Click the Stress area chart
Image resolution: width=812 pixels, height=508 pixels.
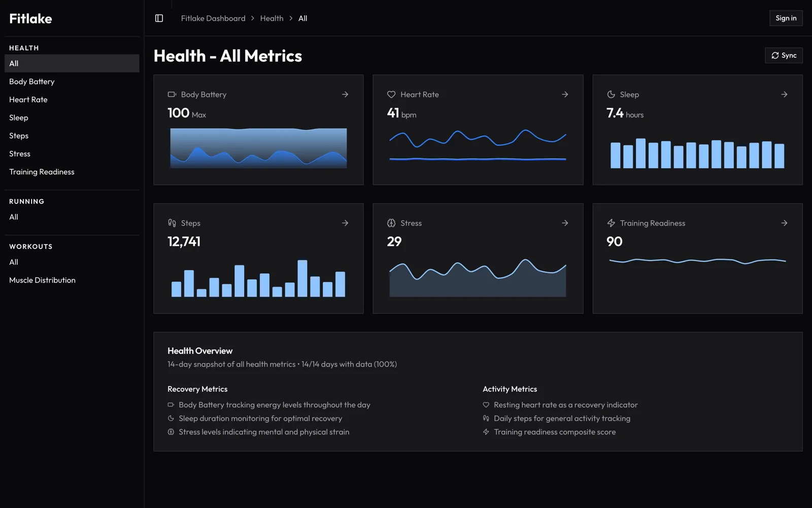click(x=478, y=278)
